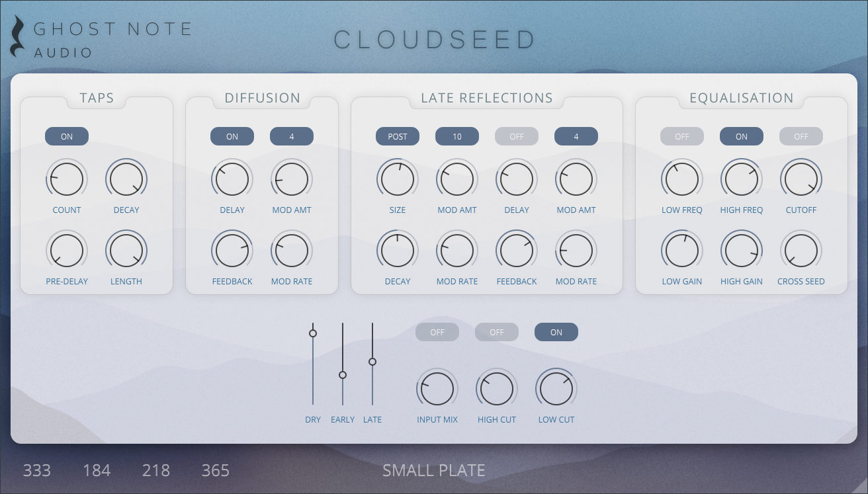Click the LATE REFLECTIONS section header
This screenshot has height=494, width=868.
tap(487, 98)
